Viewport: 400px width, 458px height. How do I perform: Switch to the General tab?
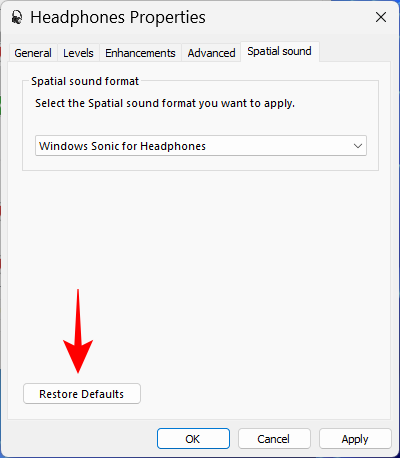(33, 53)
